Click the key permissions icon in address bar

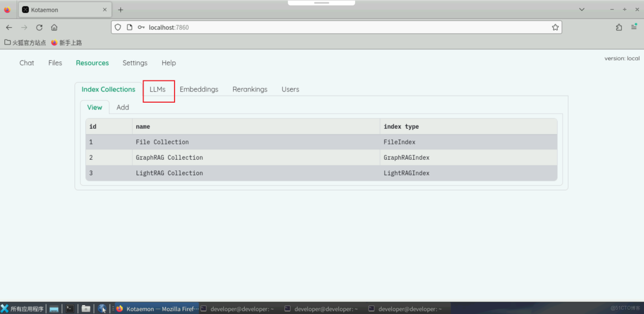pos(141,28)
